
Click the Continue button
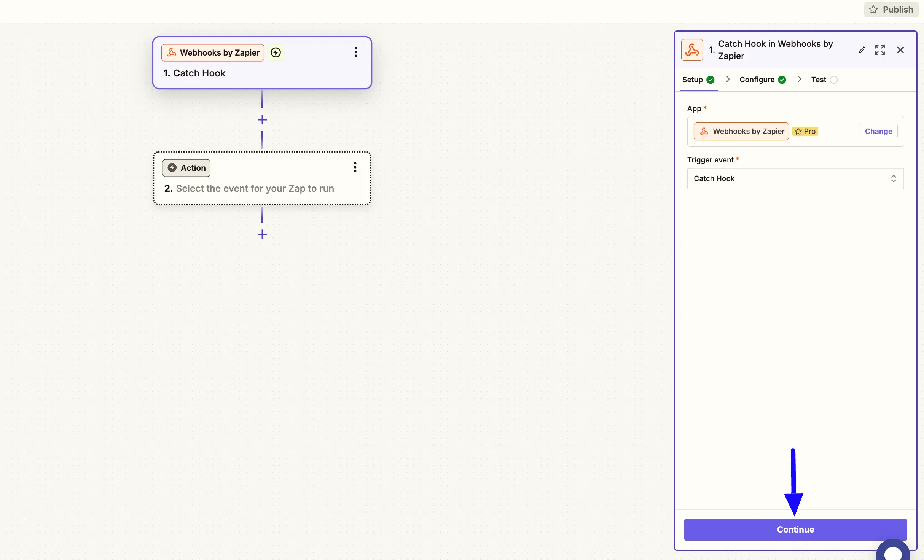[x=795, y=529]
